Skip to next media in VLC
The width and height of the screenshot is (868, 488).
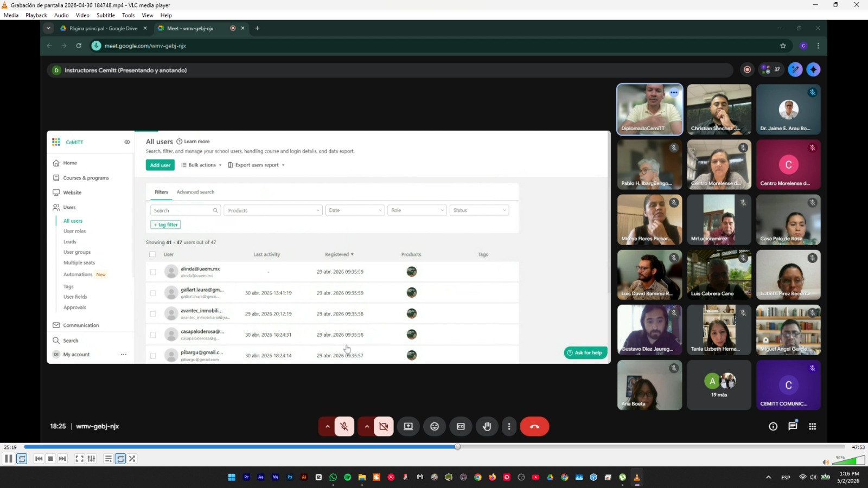click(x=62, y=459)
